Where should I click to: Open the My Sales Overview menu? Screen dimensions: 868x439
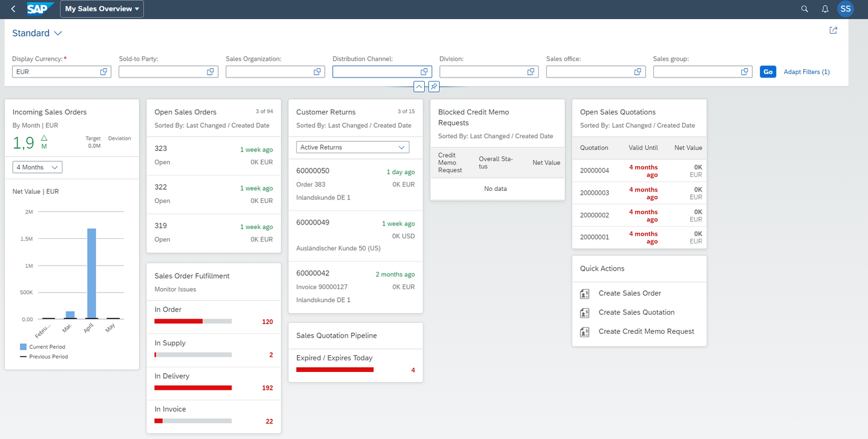point(102,9)
